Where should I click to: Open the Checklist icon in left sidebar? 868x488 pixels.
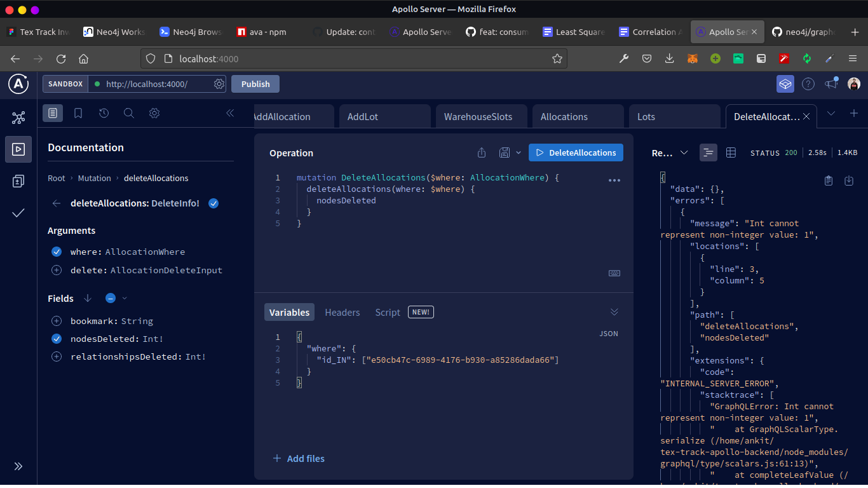click(x=18, y=213)
